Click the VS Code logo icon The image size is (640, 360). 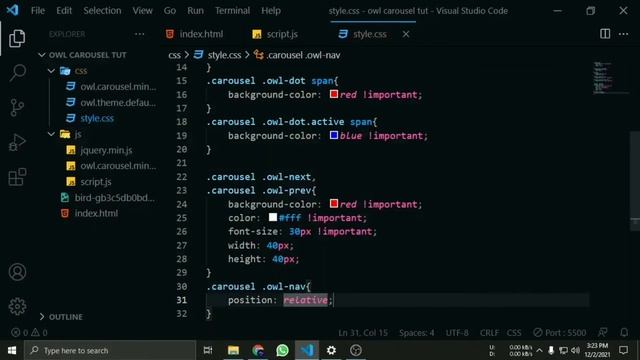[12, 10]
